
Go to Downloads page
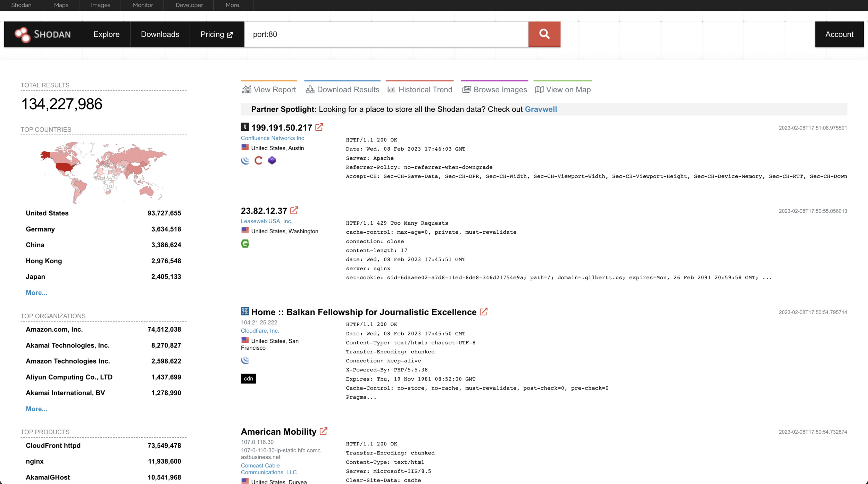click(160, 34)
